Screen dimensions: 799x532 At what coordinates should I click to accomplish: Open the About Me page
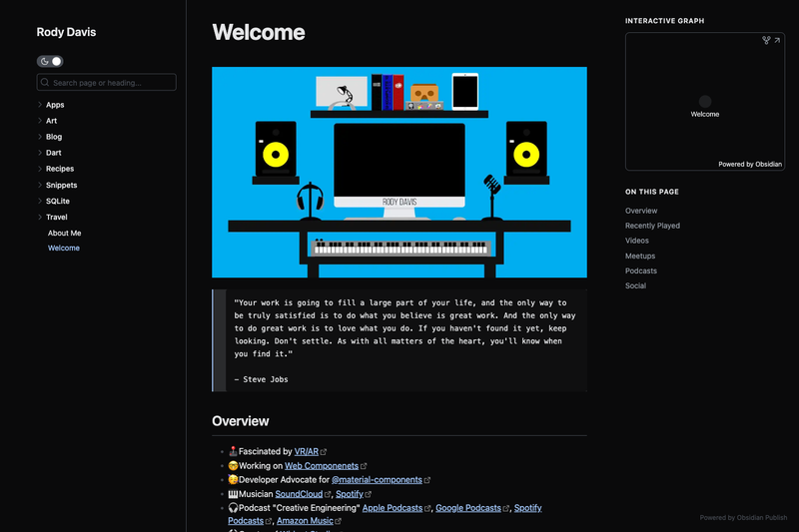pos(64,233)
